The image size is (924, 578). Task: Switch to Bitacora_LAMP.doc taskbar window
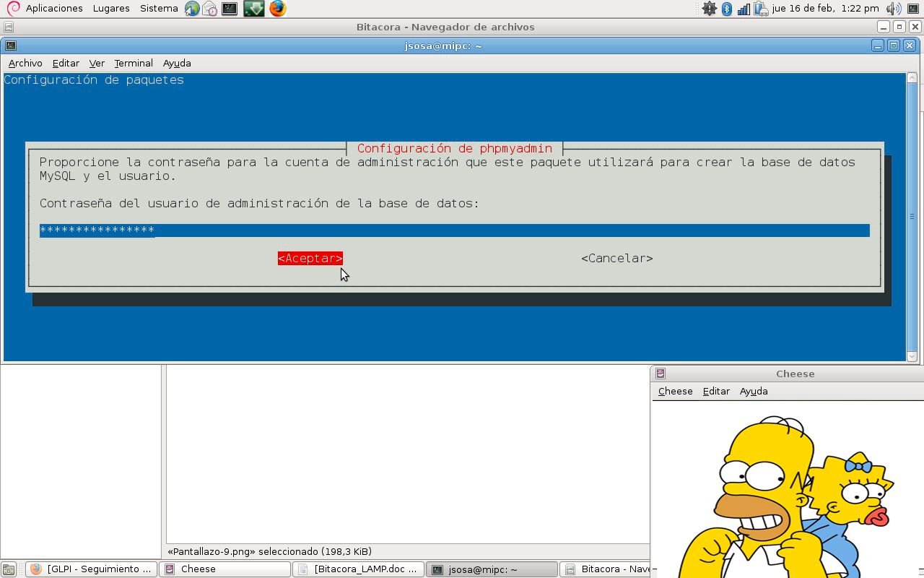tap(358, 569)
